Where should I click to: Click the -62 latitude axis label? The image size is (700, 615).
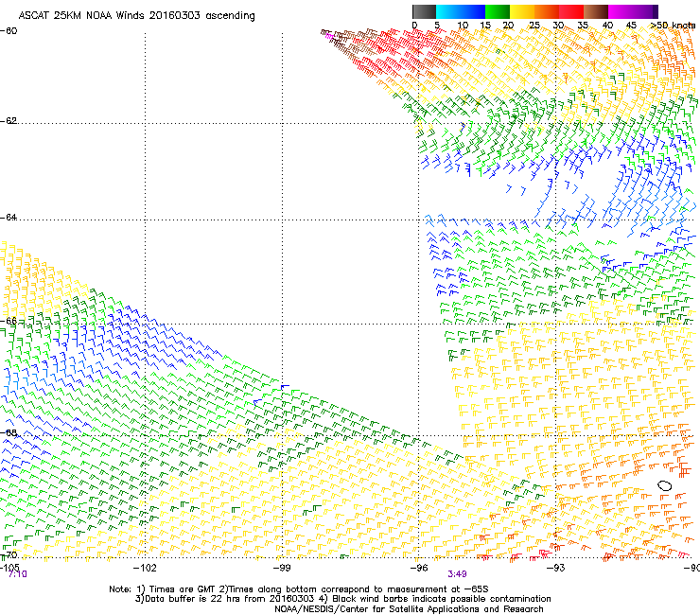click(x=9, y=121)
